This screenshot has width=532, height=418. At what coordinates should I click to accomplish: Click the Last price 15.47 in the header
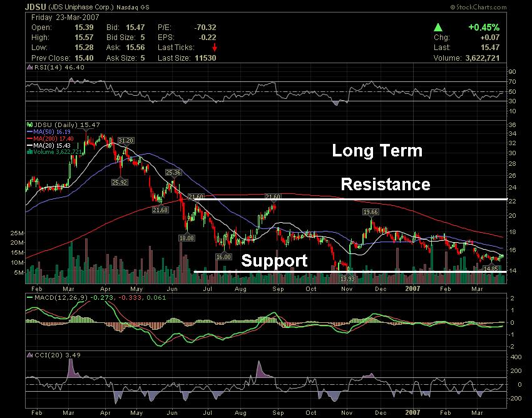click(490, 48)
